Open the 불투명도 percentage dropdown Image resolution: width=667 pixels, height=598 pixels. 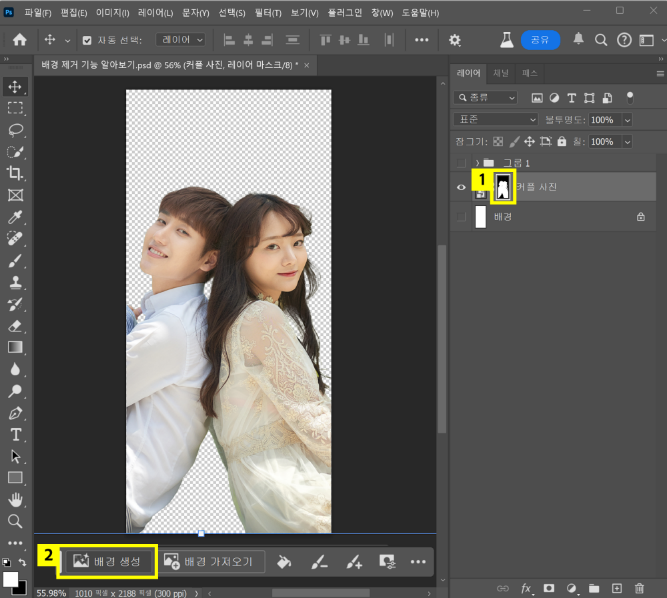627,119
